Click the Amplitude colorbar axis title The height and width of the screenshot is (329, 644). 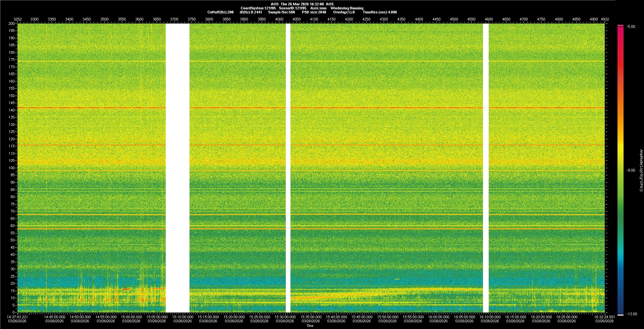pos(641,171)
